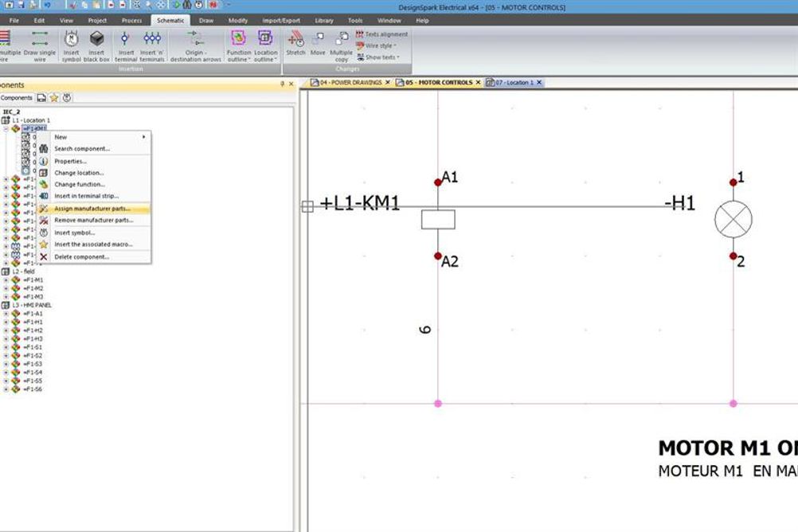Choose Insert in terminal strip entry
Viewport: 798px width, 532px height.
coord(94,196)
